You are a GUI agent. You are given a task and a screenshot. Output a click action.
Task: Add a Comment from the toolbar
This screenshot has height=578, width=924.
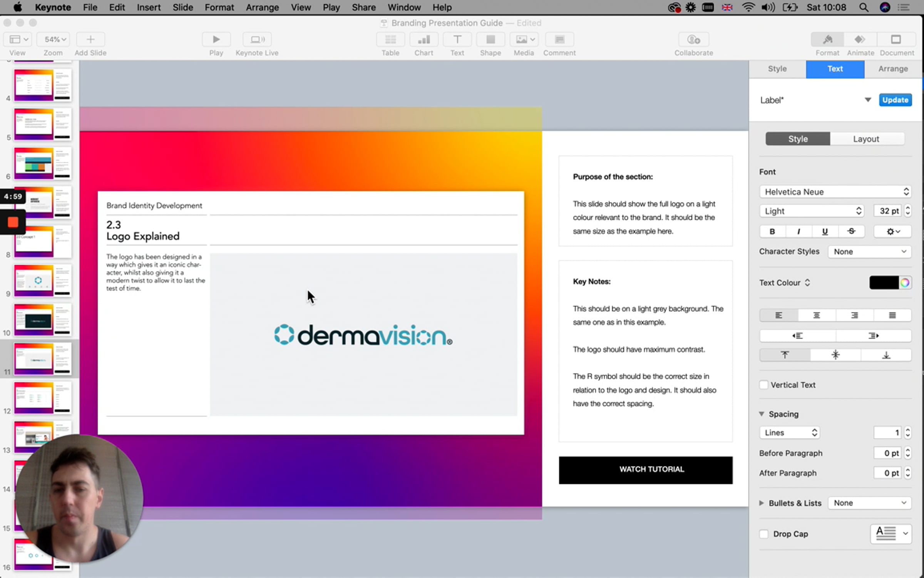pos(559,39)
